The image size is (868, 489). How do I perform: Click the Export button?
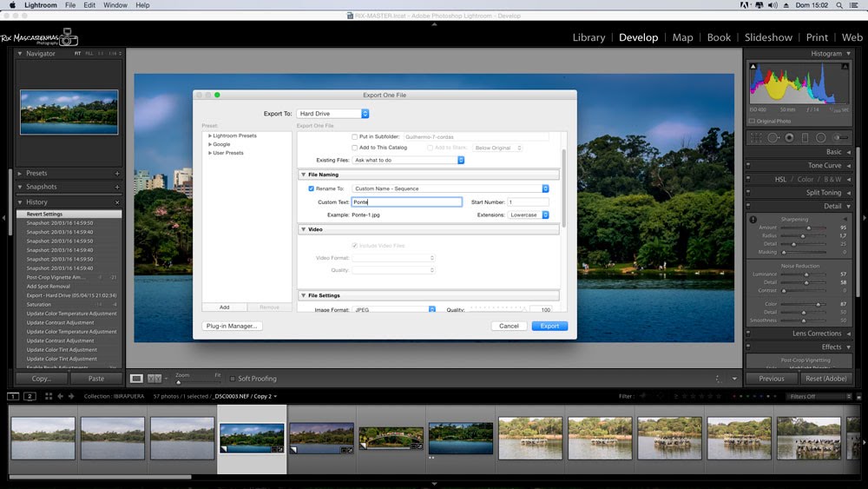[x=549, y=326]
